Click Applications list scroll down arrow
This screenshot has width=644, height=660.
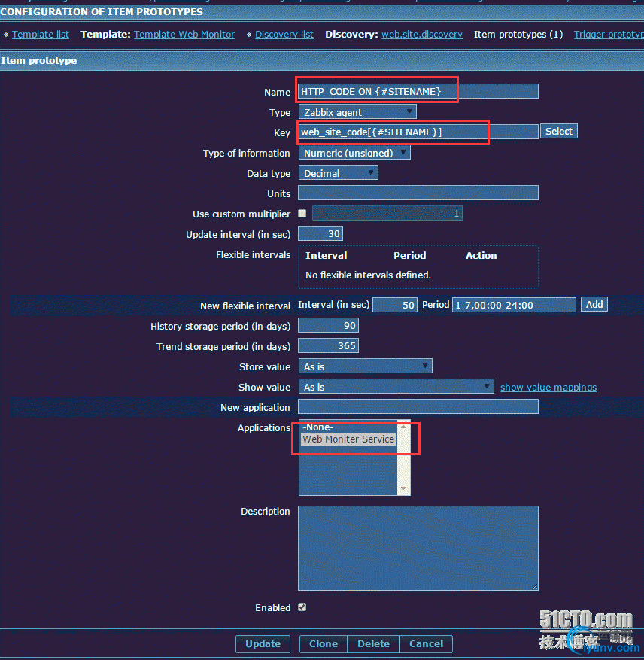click(x=404, y=488)
